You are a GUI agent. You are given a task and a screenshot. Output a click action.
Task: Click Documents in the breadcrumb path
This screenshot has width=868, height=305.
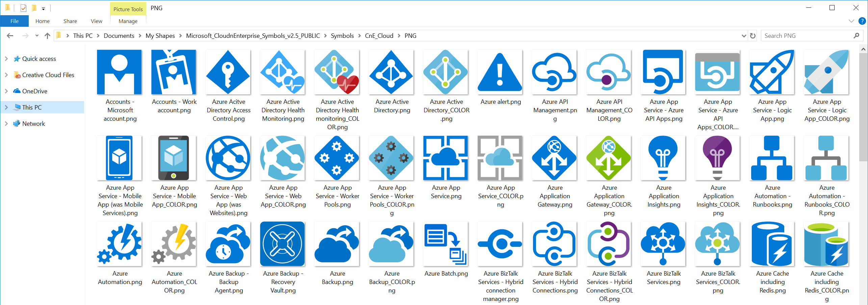[x=119, y=35]
